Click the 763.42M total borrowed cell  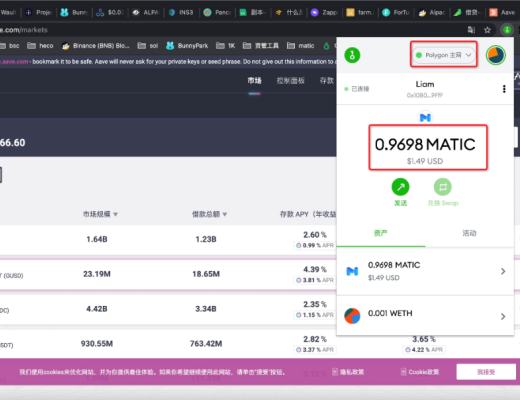click(206, 344)
